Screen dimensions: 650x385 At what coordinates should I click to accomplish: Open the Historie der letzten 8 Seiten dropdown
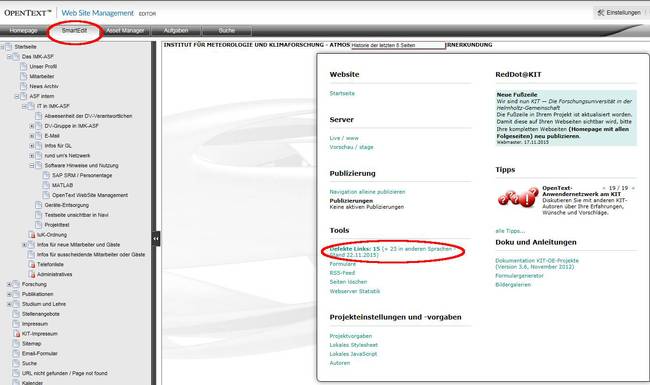coord(398,45)
